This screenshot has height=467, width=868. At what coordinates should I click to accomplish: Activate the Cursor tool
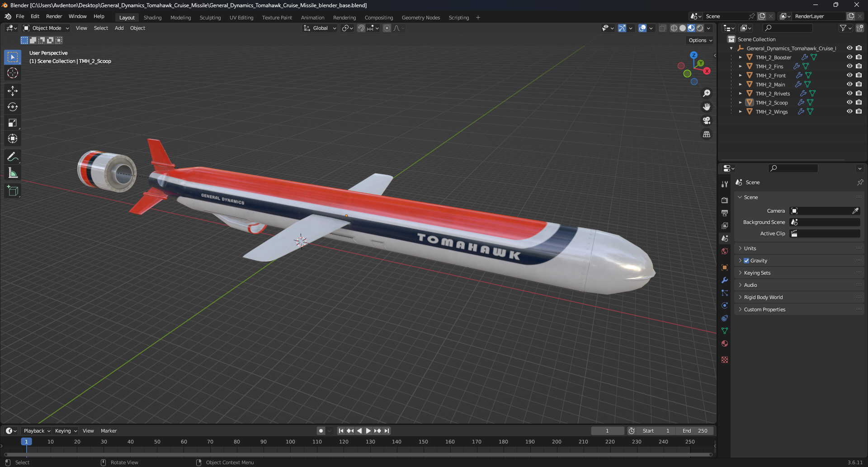point(13,73)
